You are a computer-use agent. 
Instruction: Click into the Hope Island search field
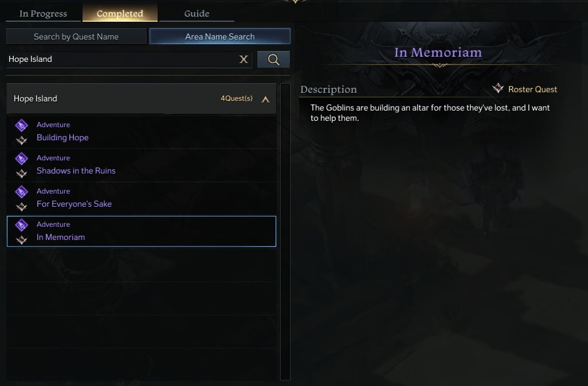click(122, 59)
